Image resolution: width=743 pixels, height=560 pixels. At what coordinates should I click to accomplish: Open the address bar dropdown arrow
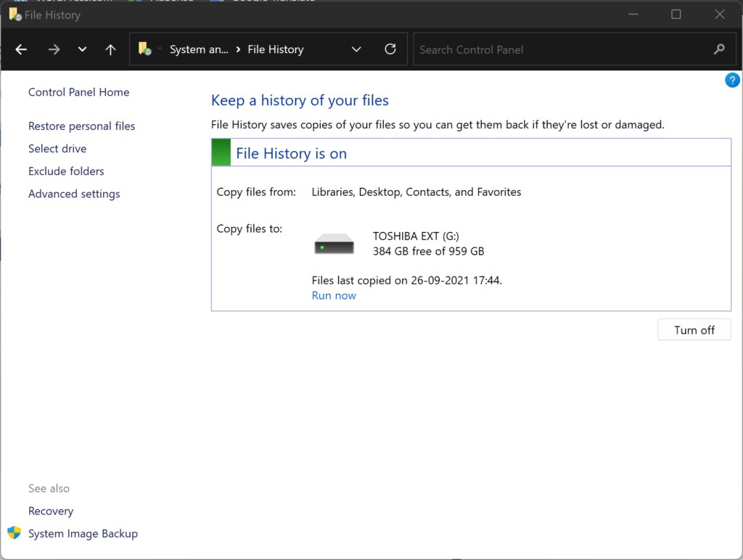[356, 49]
